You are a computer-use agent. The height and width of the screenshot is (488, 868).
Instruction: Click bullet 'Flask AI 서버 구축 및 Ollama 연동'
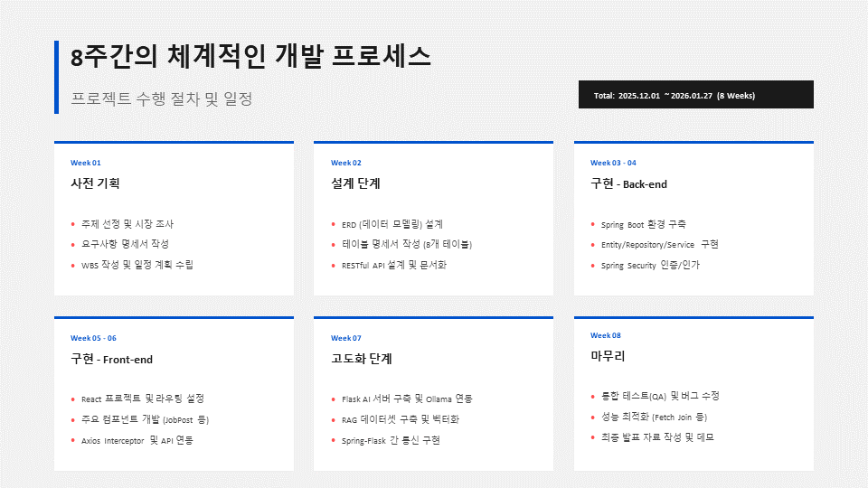(407, 399)
